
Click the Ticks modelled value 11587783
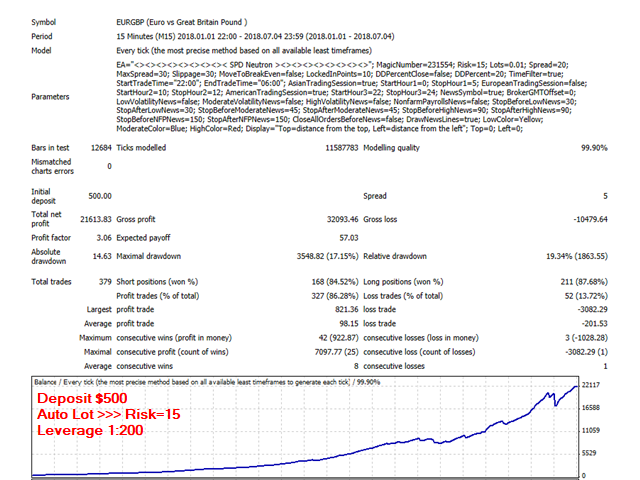(342, 148)
